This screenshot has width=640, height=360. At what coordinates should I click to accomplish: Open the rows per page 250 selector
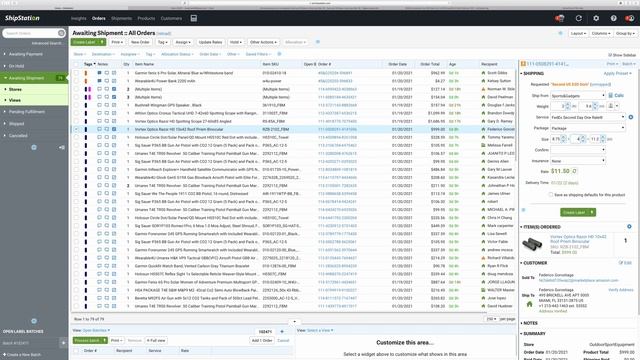(x=491, y=319)
